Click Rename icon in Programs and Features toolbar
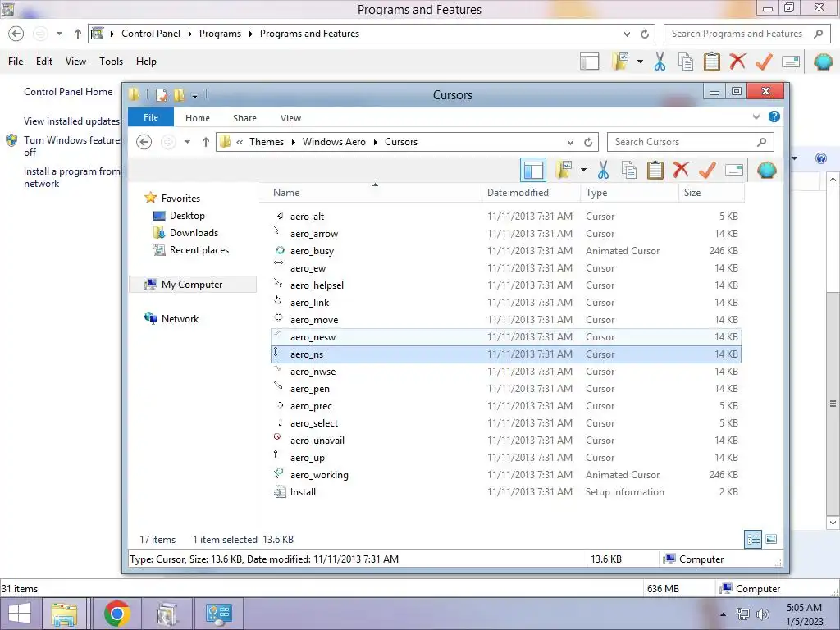The image size is (840, 630). 791,62
